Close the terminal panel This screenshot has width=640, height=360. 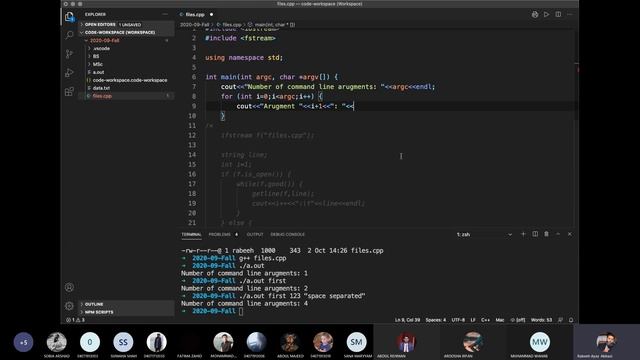(569, 234)
